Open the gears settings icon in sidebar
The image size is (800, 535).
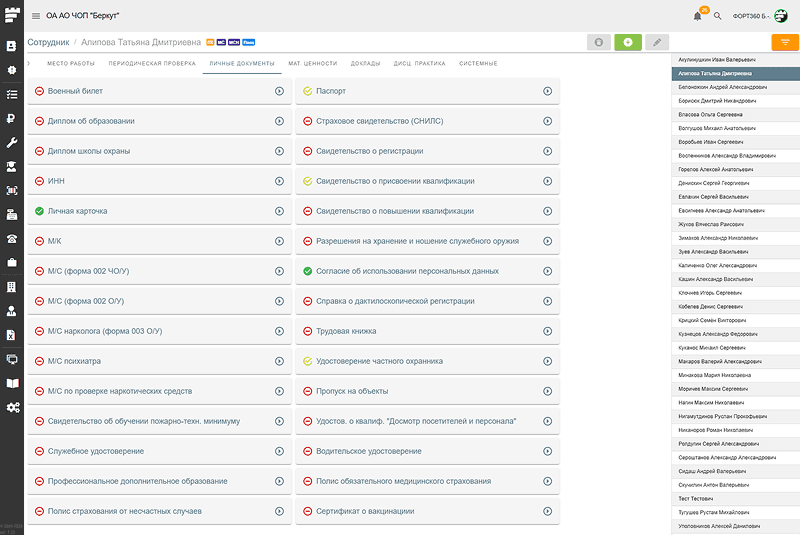pyautogui.click(x=12, y=407)
